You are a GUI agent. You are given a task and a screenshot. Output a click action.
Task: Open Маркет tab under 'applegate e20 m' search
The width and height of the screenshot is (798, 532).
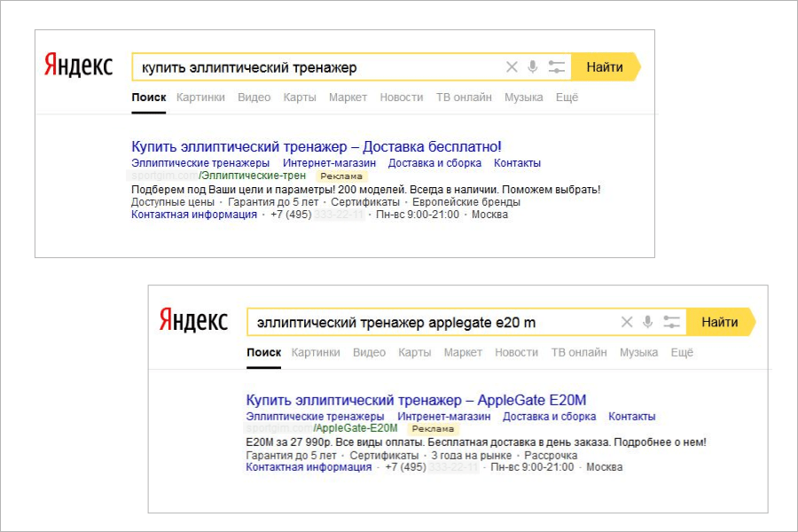(x=463, y=352)
